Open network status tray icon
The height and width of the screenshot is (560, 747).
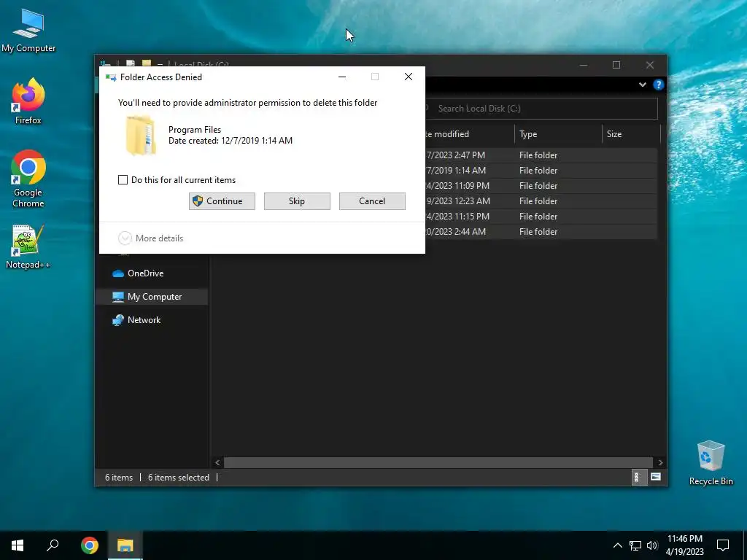coord(635,545)
